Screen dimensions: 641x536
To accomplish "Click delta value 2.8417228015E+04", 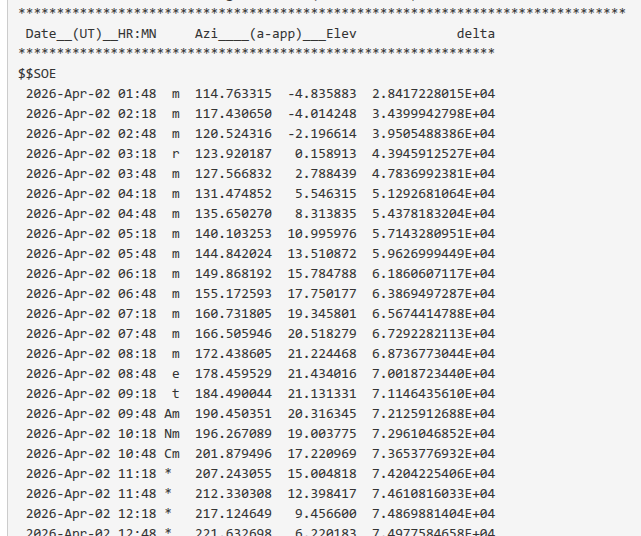I will pyautogui.click(x=433, y=94).
